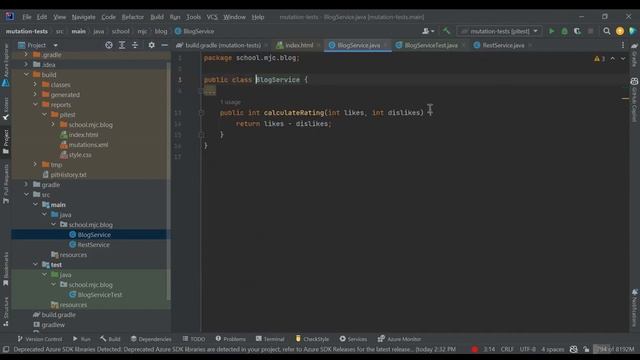
Task: Open Search Everywhere magnifier
Action: [607, 31]
